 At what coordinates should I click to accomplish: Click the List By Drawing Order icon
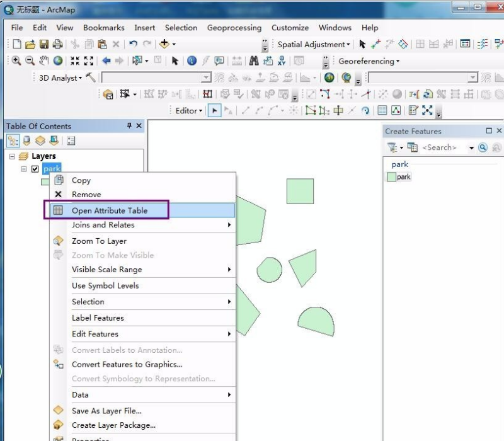pyautogui.click(x=13, y=140)
